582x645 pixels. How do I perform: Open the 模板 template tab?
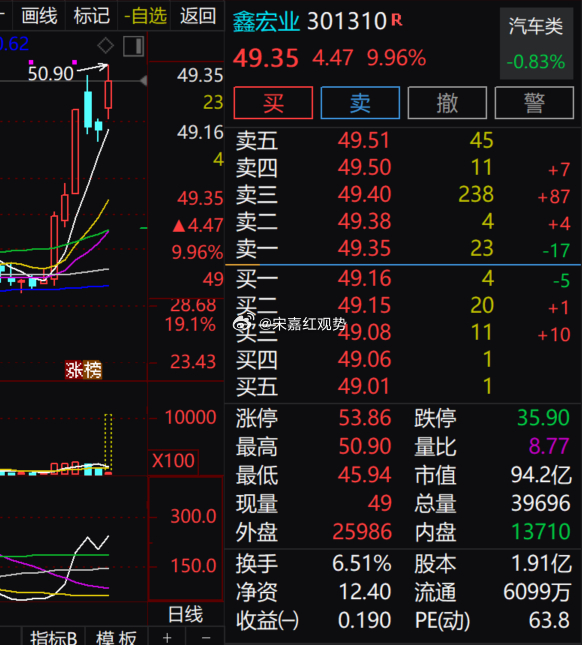(x=116, y=638)
